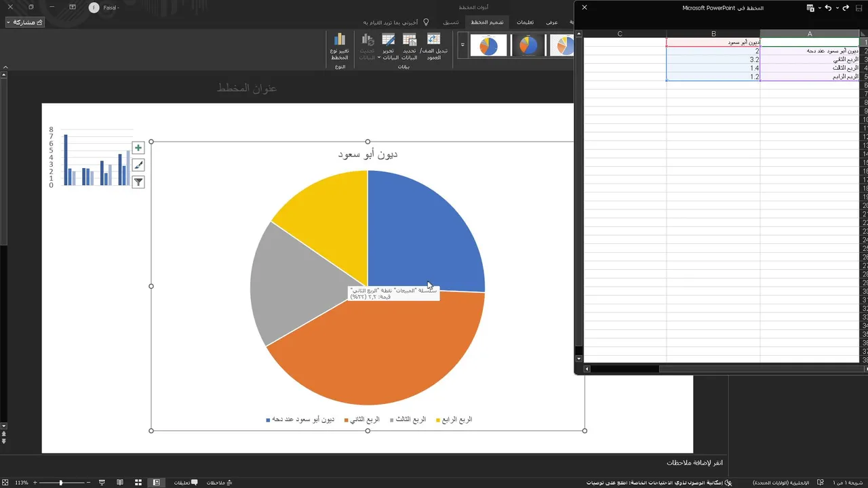Viewport: 868px width, 488px height.
Task: Switch to Slide Sorter view
Action: 138,483
